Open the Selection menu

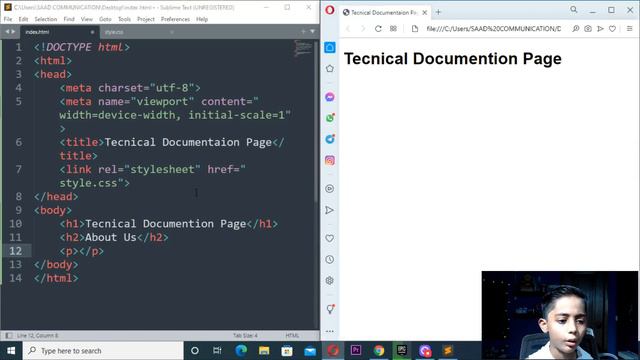[46, 19]
